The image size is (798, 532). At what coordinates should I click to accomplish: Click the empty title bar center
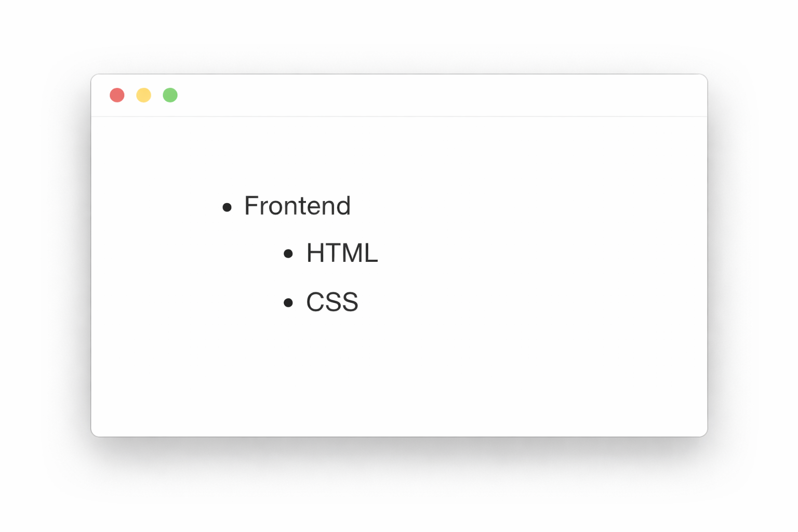click(399, 96)
